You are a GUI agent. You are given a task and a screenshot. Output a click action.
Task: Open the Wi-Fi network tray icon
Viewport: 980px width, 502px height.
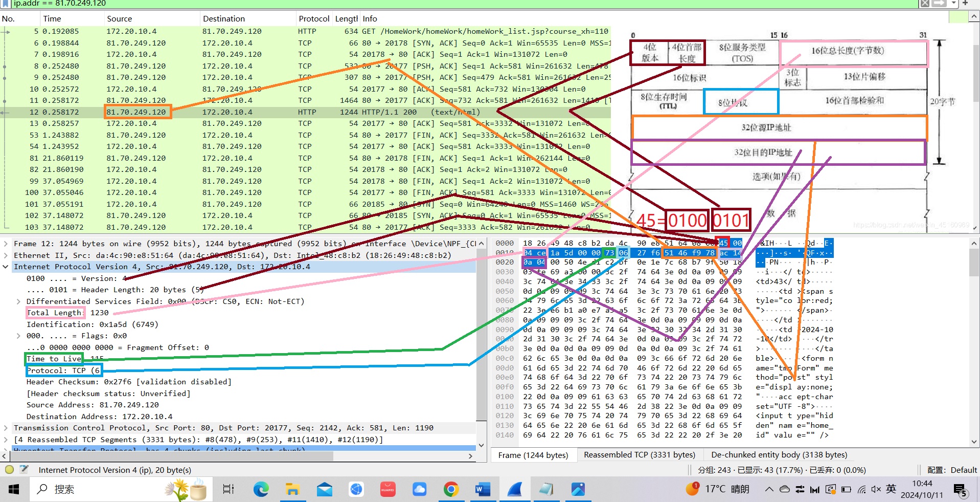click(861, 489)
